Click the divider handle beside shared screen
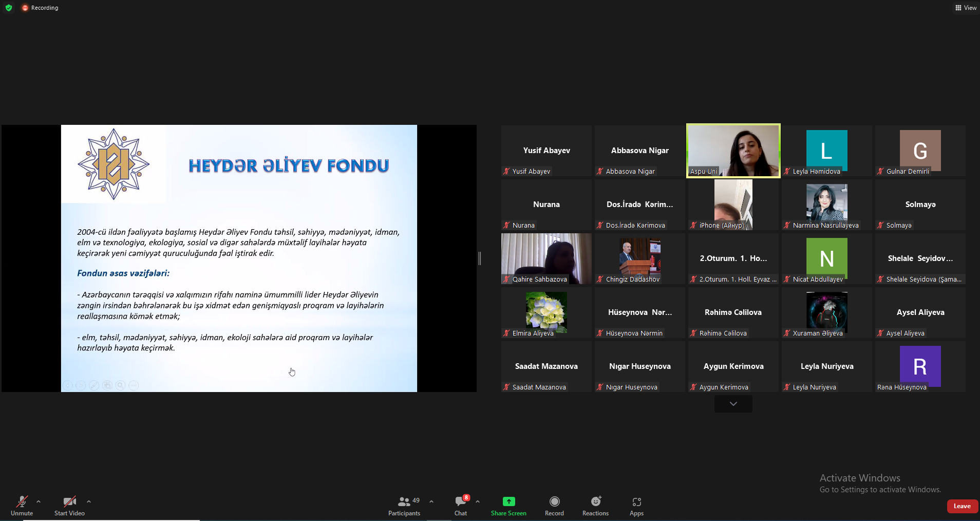 point(480,258)
